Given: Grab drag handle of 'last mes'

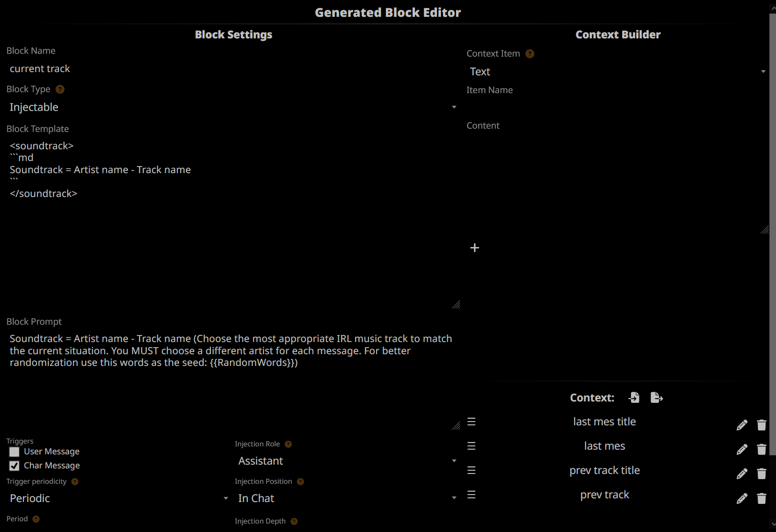Looking at the screenshot, I should click(471, 446).
